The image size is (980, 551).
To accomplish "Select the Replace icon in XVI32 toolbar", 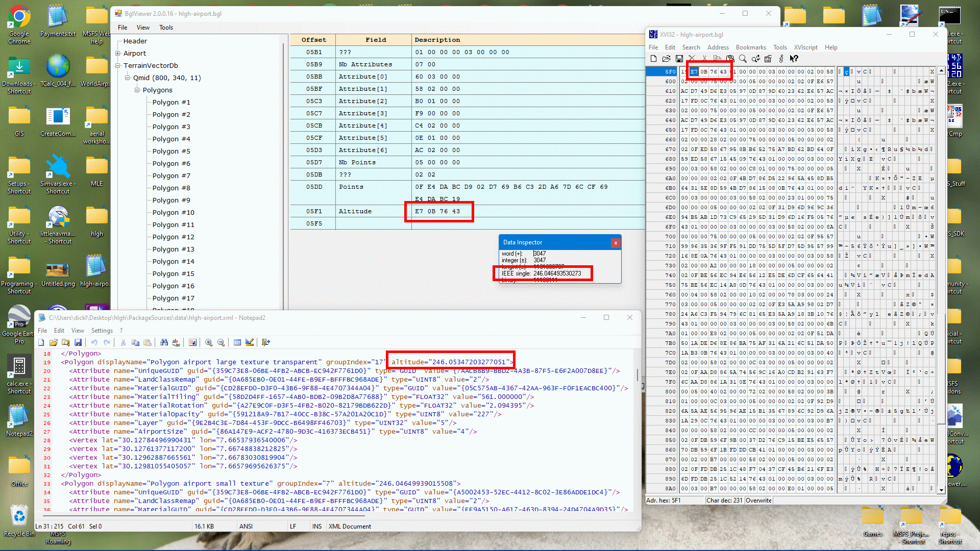I will 756,58.
